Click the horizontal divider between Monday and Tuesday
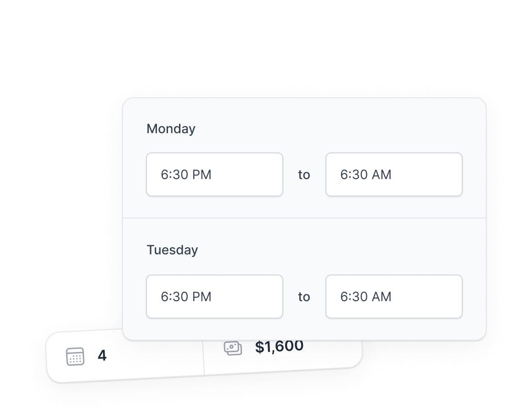Image resolution: width=516 pixels, height=420 pixels. [x=304, y=218]
